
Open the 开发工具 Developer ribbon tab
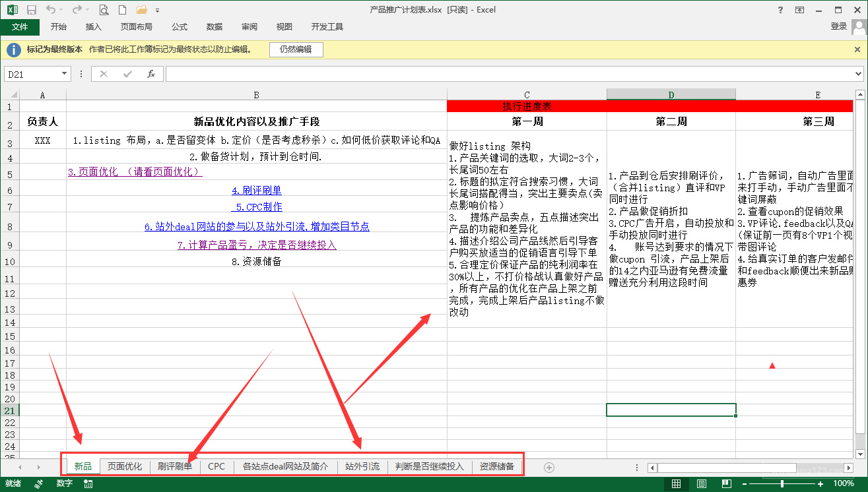tap(327, 27)
